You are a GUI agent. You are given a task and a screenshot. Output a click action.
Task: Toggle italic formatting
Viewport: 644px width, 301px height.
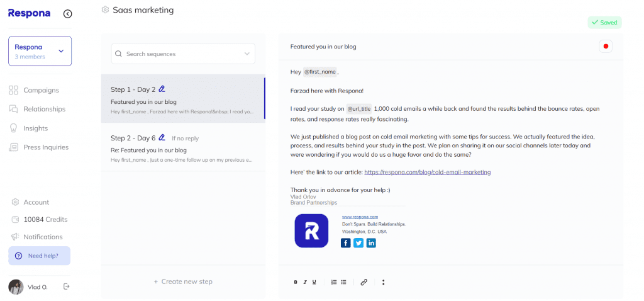[x=305, y=282]
